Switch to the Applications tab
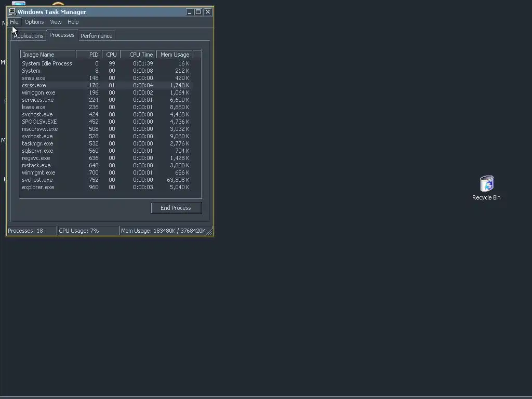The height and width of the screenshot is (399, 532). coord(29,36)
